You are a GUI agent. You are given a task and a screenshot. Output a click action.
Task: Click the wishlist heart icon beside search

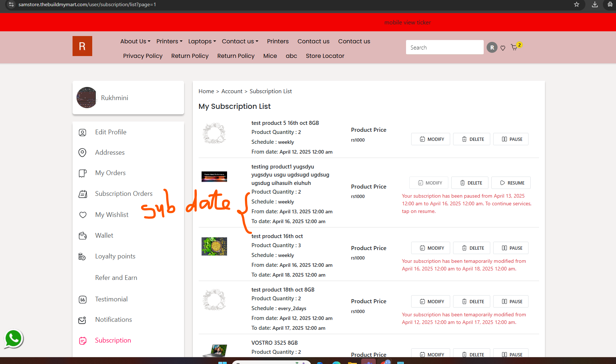tap(503, 48)
